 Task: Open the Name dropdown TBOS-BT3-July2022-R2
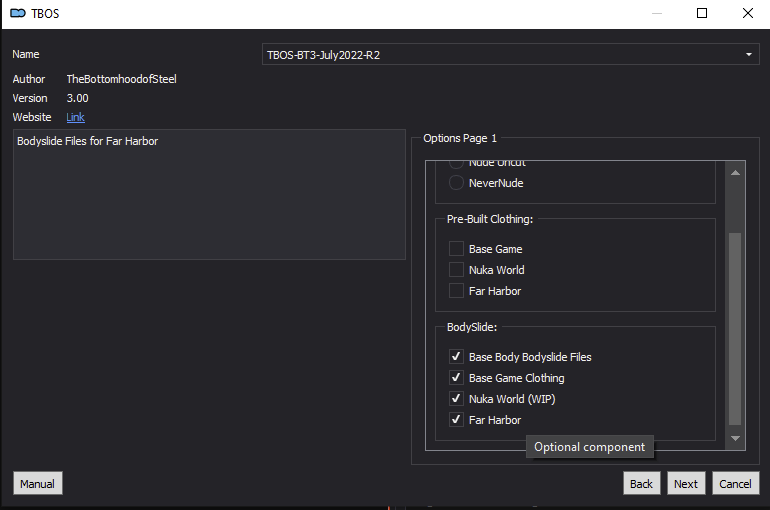click(x=510, y=55)
